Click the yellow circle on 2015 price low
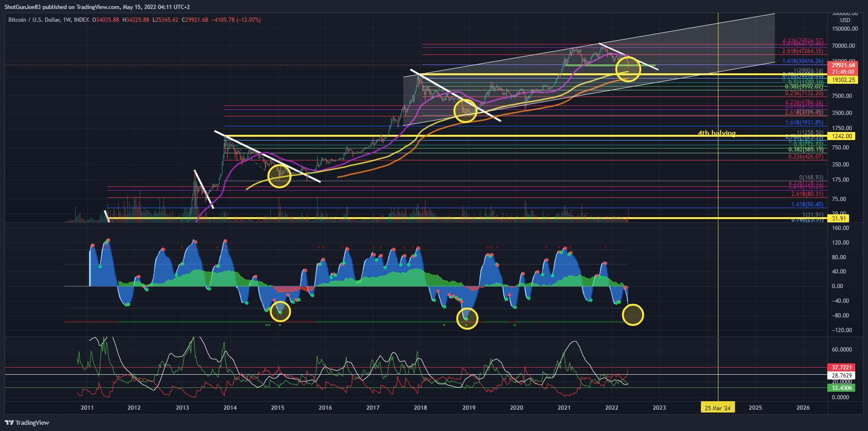 (279, 176)
